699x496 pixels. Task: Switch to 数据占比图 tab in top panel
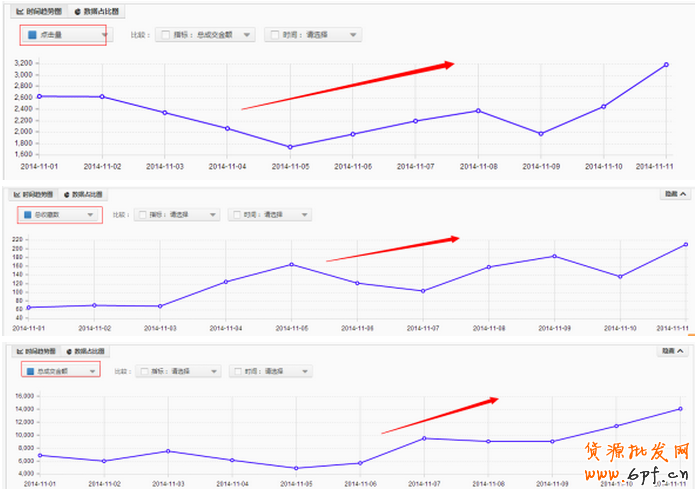click(103, 11)
